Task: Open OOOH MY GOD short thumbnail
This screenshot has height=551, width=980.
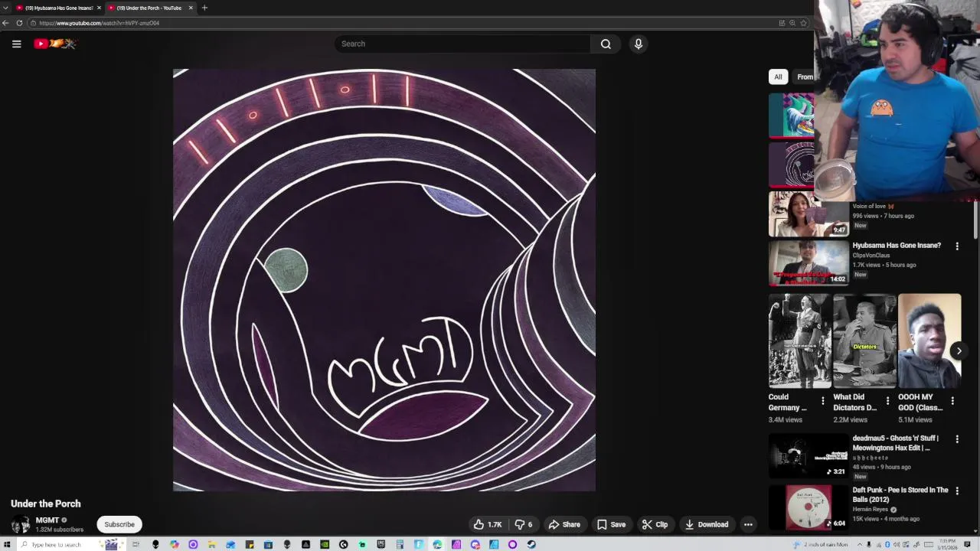Action: coord(929,341)
